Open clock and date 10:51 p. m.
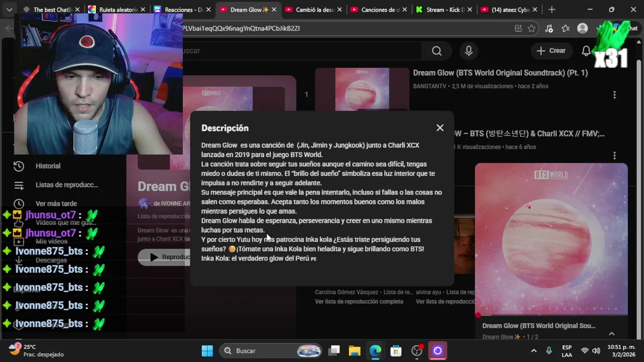644x362 pixels. coord(621,350)
